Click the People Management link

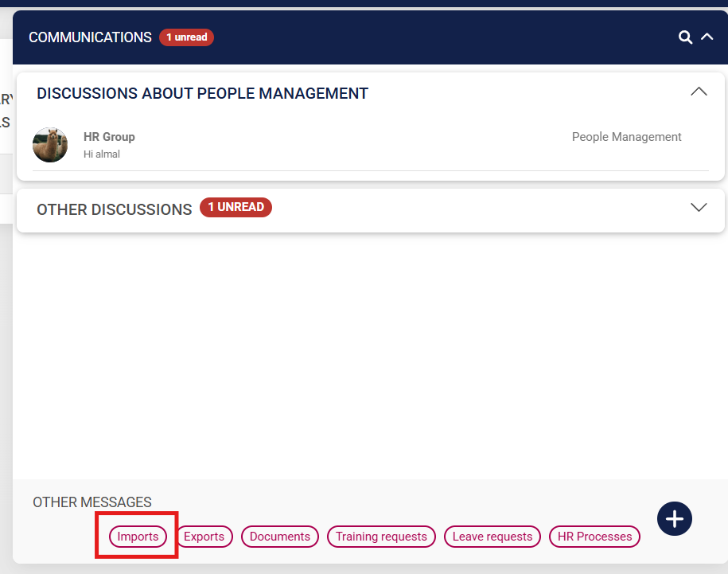click(x=626, y=136)
